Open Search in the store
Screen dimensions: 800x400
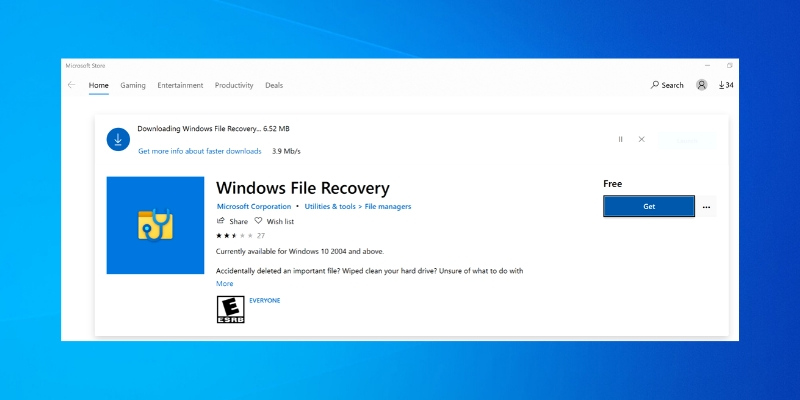(x=667, y=85)
